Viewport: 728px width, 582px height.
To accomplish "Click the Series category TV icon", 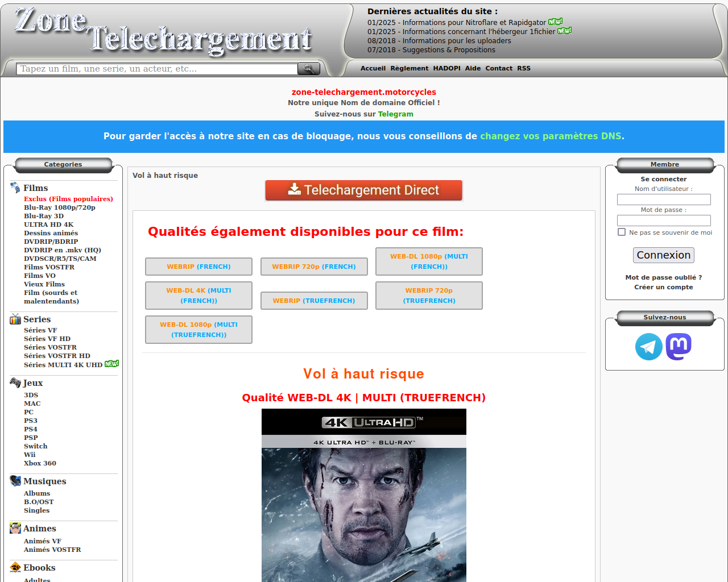I will pyautogui.click(x=15, y=319).
